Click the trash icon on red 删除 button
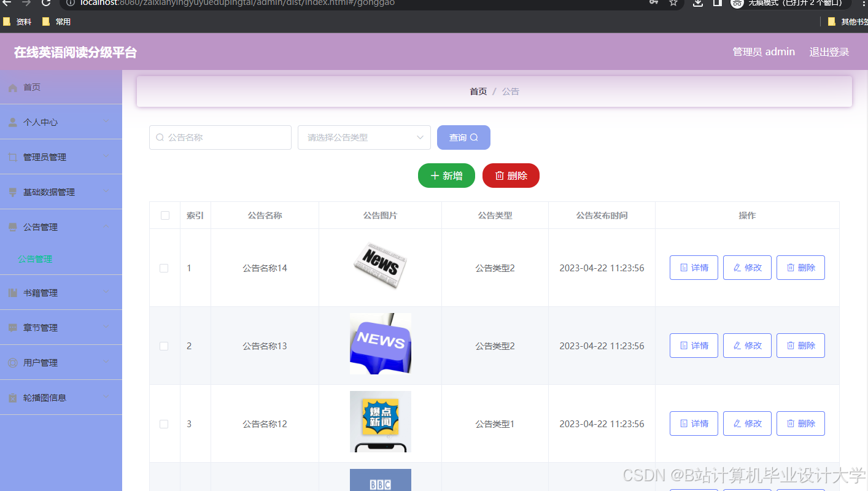This screenshot has height=491, width=868. [500, 176]
